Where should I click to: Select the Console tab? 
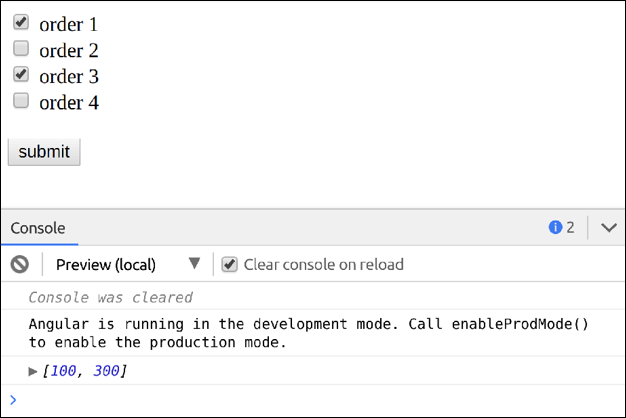point(38,228)
